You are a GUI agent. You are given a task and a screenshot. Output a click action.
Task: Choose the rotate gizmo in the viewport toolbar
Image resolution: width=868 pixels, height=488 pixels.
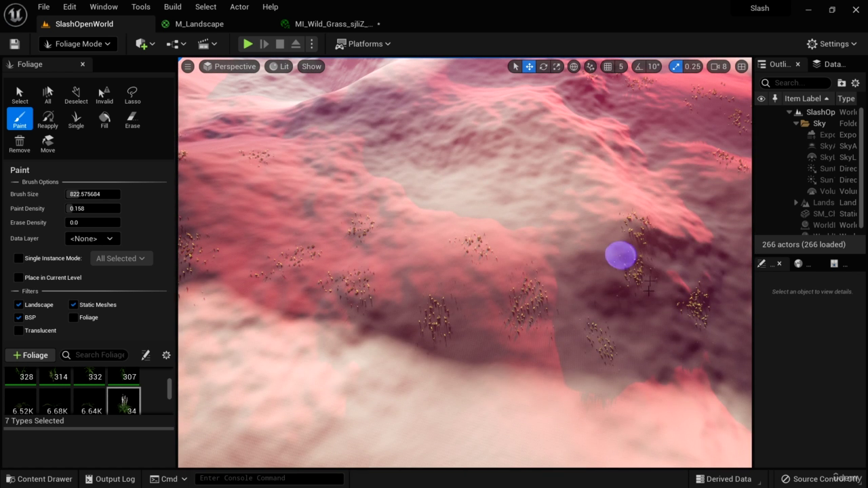tap(543, 66)
